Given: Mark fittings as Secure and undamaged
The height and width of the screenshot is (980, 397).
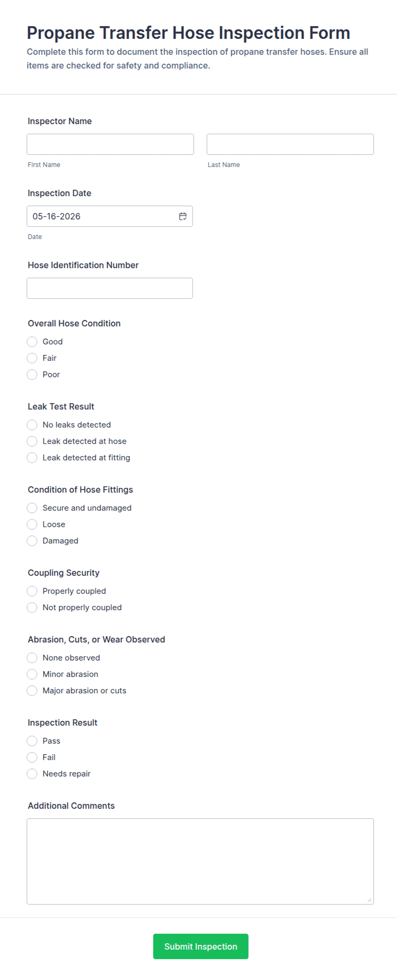Looking at the screenshot, I should click(x=32, y=508).
